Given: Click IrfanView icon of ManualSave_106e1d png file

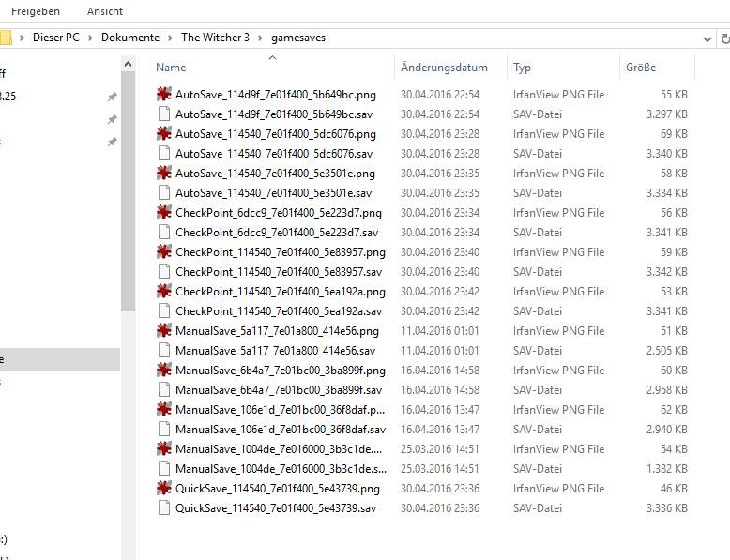Looking at the screenshot, I should tap(163, 410).
